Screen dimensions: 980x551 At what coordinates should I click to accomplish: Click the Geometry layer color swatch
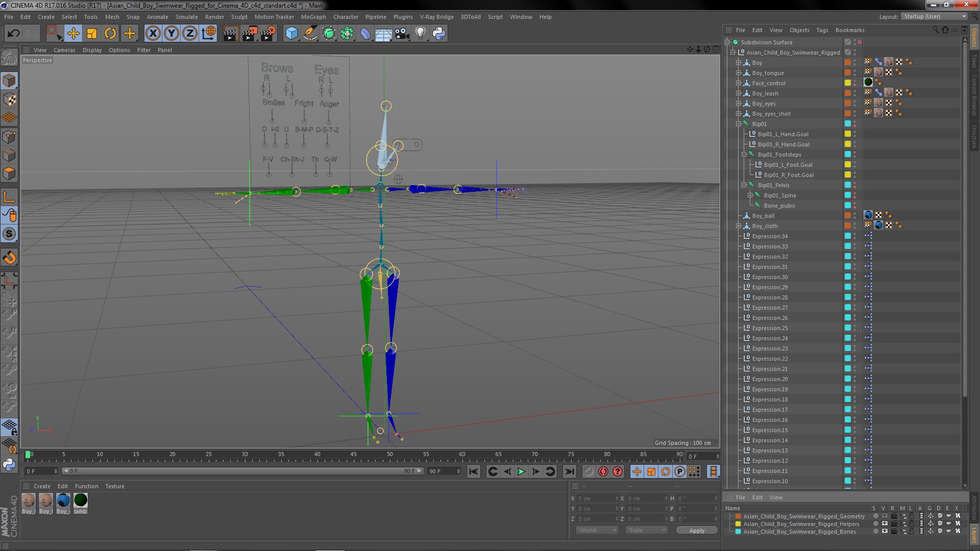click(738, 516)
